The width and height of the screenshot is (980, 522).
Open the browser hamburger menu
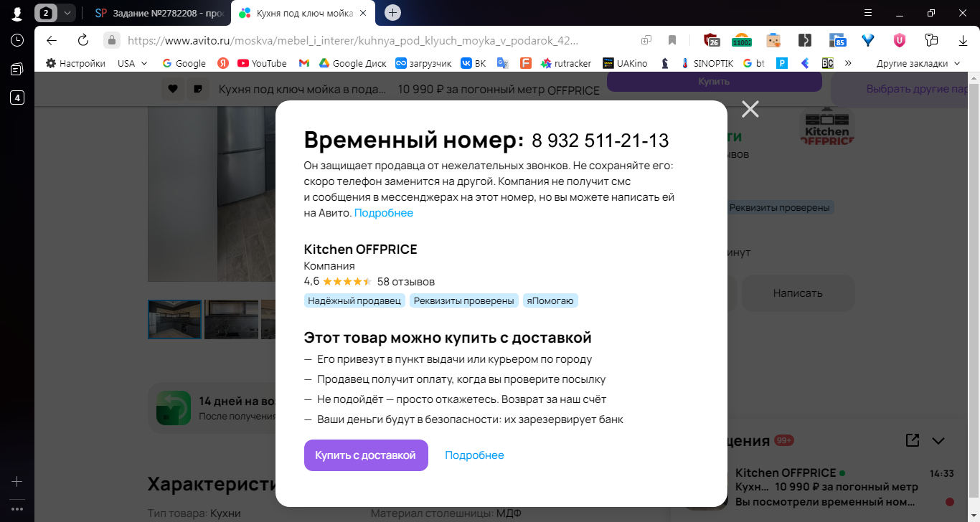click(x=868, y=12)
